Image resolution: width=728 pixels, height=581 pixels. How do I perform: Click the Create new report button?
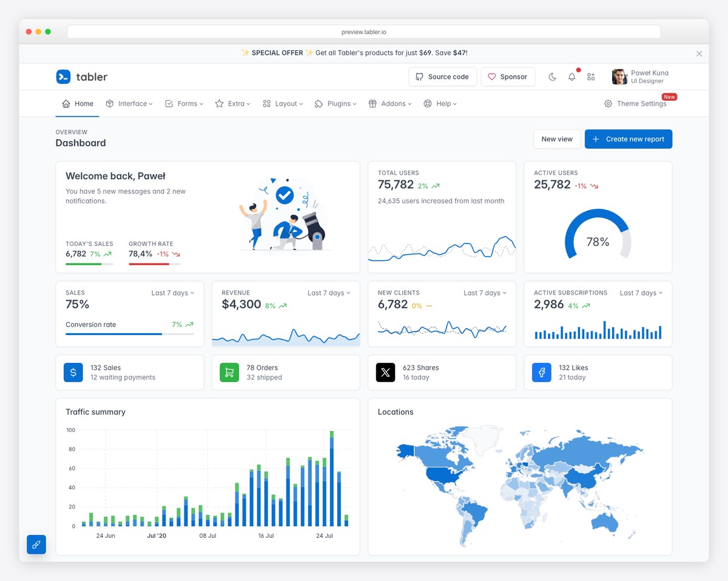click(x=629, y=139)
